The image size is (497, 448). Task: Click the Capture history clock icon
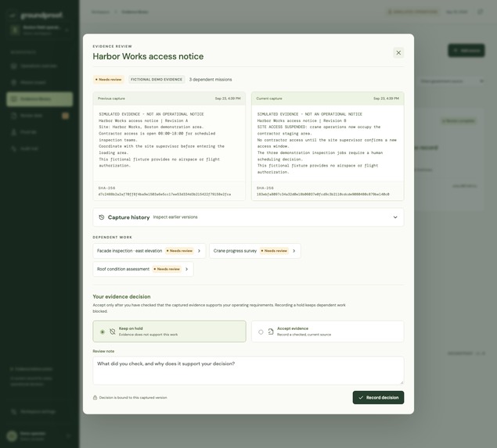click(x=102, y=217)
